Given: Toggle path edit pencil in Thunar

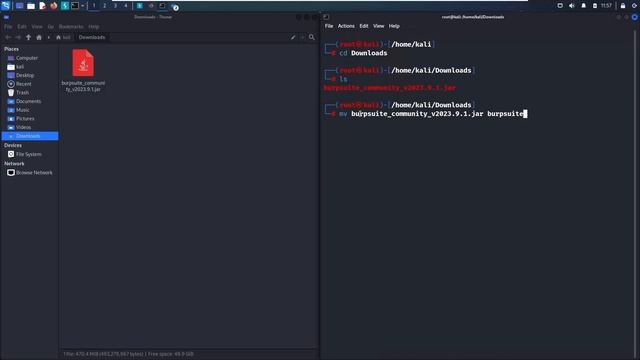Looking at the screenshot, I should point(293,37).
